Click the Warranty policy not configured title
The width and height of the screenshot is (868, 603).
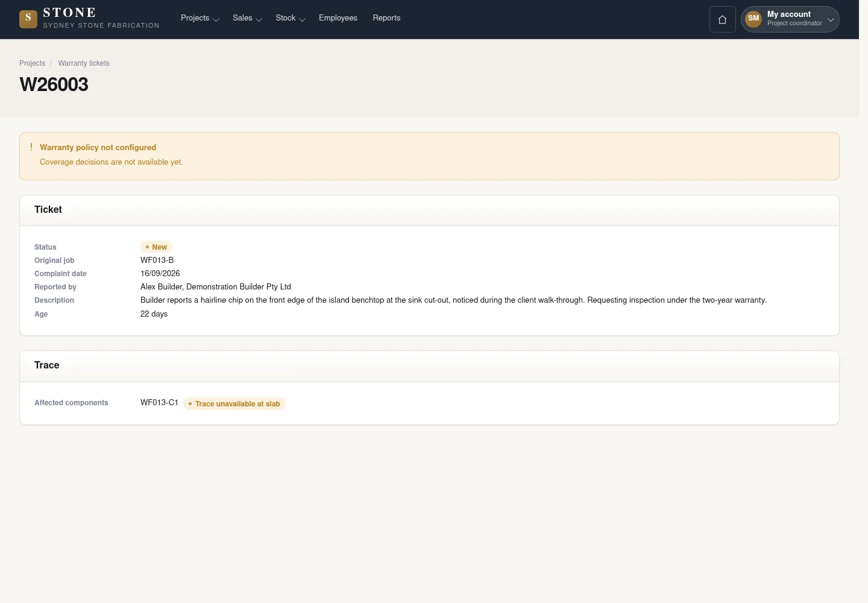pyautogui.click(x=98, y=147)
